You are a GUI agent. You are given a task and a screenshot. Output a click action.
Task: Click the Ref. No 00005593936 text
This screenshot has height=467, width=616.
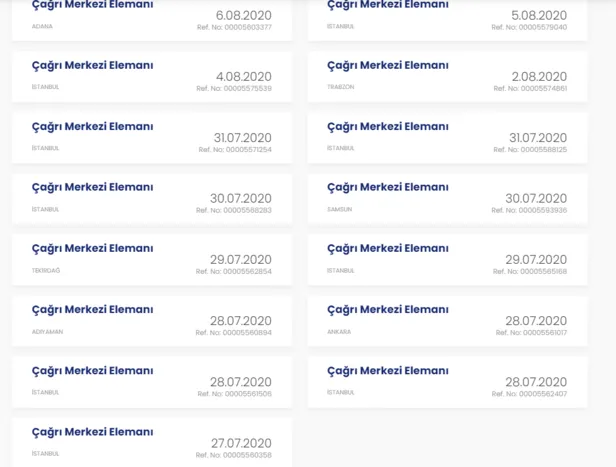pos(529,210)
